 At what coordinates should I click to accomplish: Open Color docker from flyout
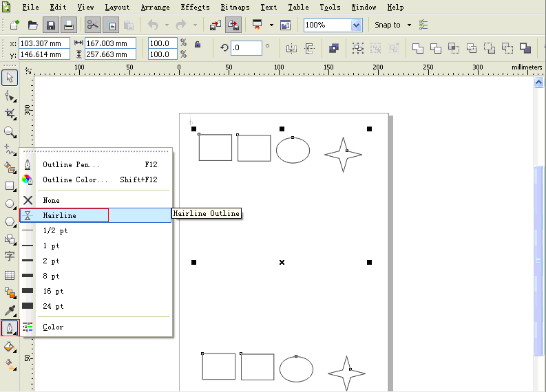click(x=96, y=327)
